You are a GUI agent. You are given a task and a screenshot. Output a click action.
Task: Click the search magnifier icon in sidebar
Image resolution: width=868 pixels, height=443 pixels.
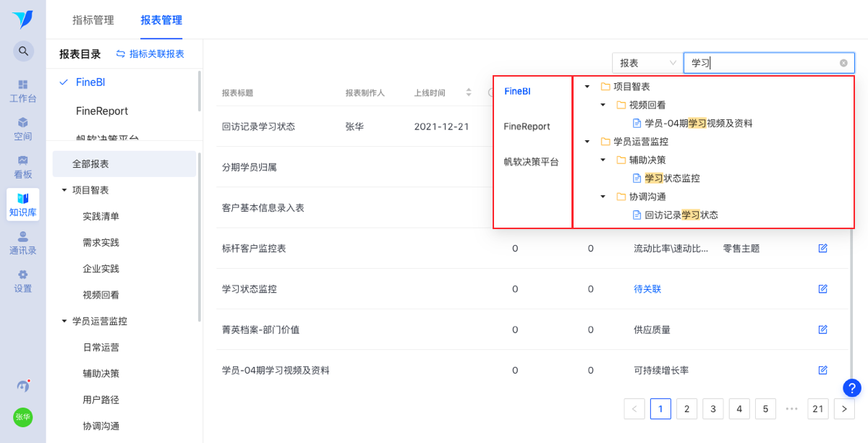pyautogui.click(x=23, y=51)
